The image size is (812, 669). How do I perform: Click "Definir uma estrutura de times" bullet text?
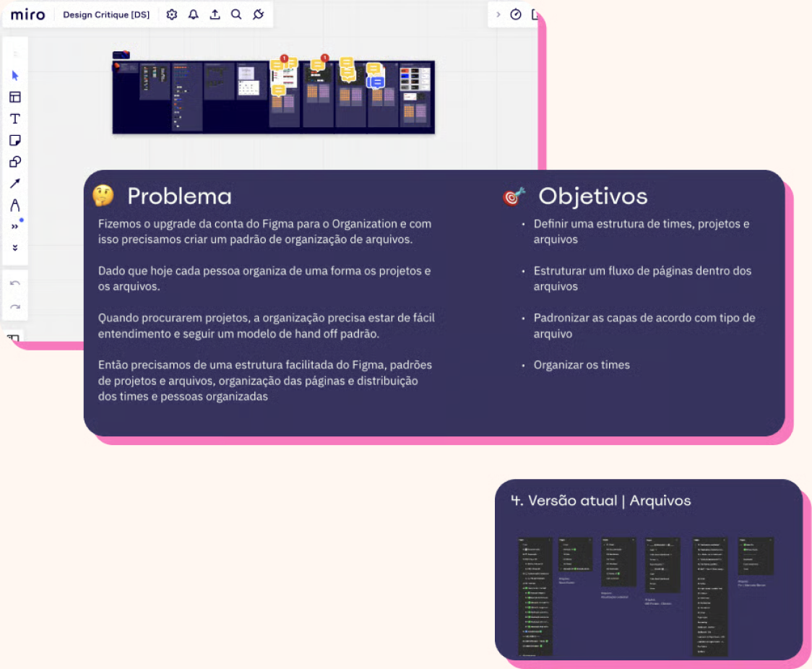(642, 231)
